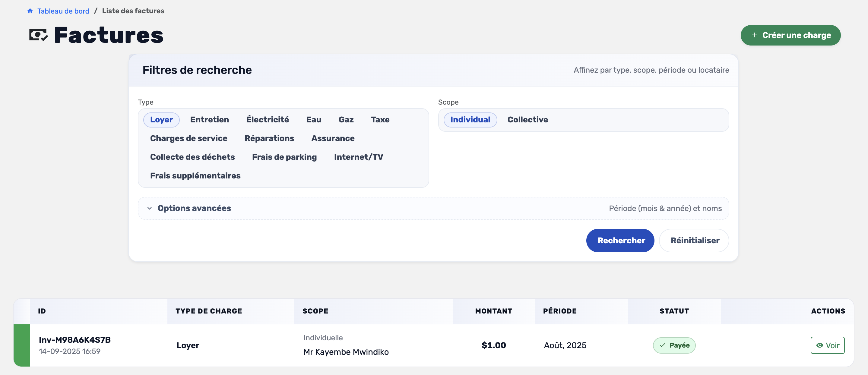Go to Tableau de bord breadcrumb link
Screen dimensions: 868x375
tap(63, 11)
